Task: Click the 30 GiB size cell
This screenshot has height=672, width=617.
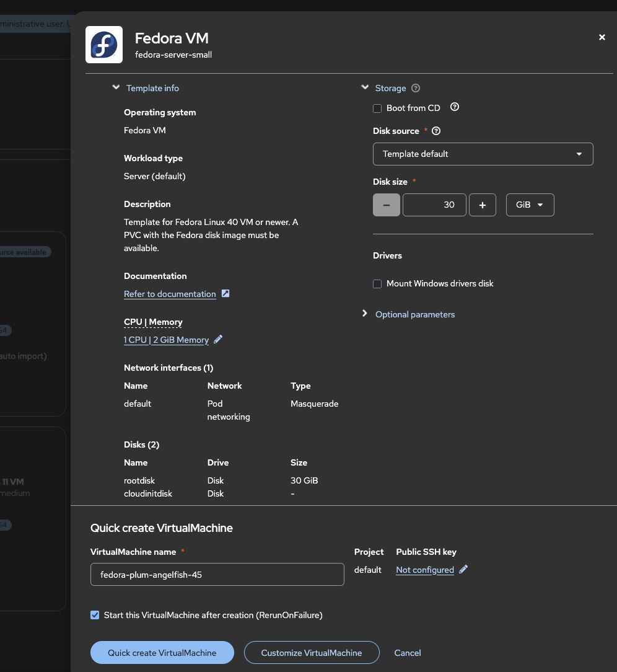Action: tap(304, 480)
